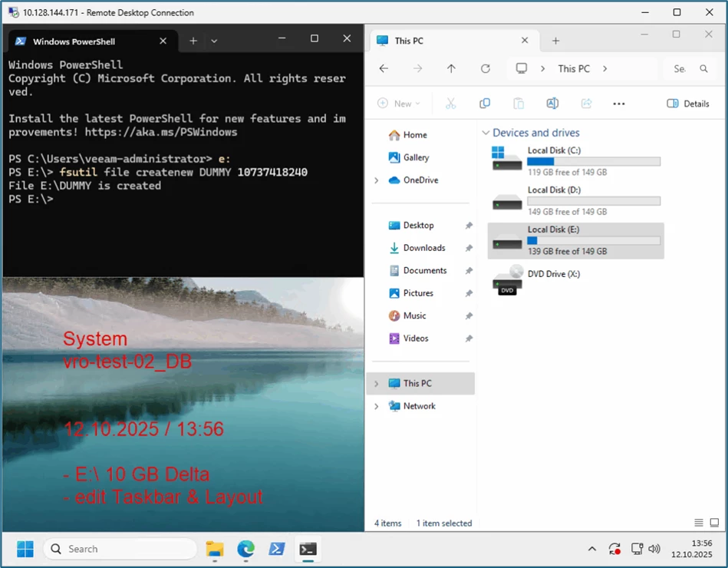The width and height of the screenshot is (728, 568).
Task: Open File Explorer from the taskbar
Action: (215, 549)
